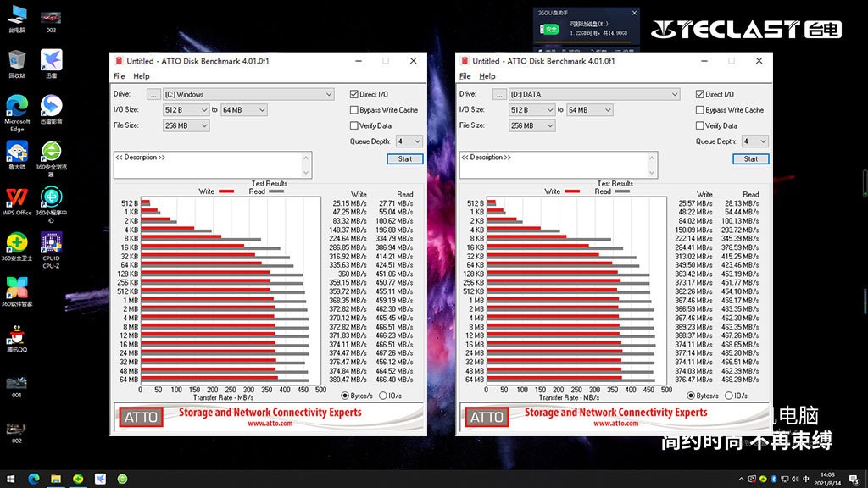
Task: Click description scrollbar down arrow, left window
Action: [306, 173]
